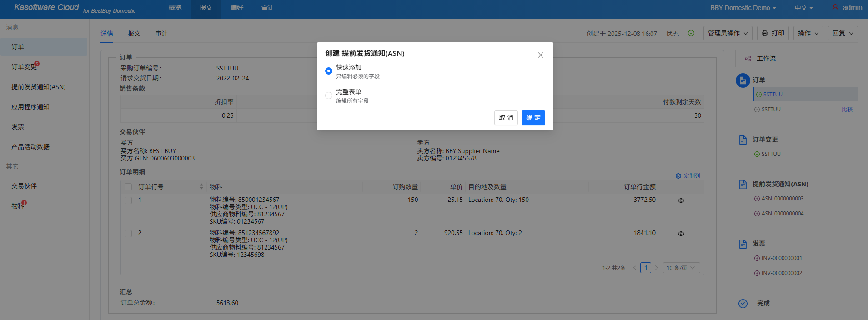This screenshot has width=868, height=320.
Task: Select the 完整表单 radio option
Action: tap(329, 95)
